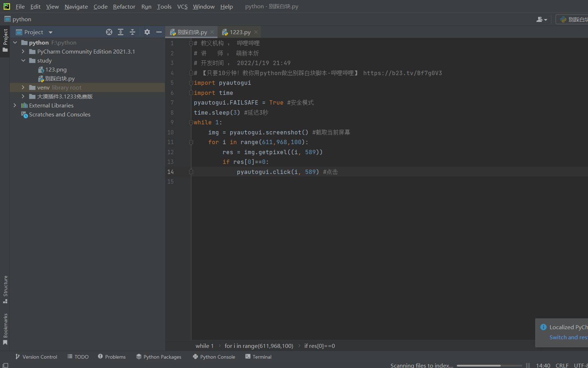Open the Refactor menu
Viewport: 588px width, 368px height.
tap(124, 6)
